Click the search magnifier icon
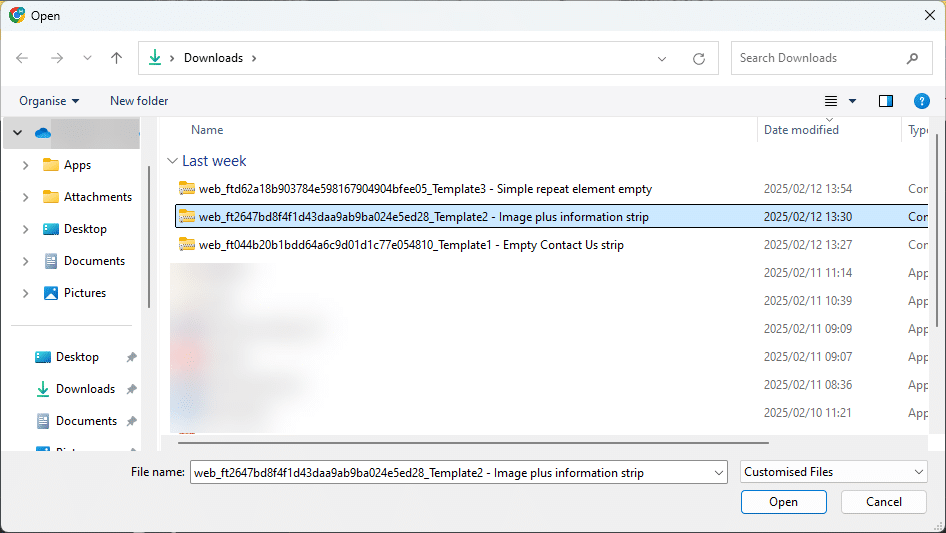Viewport: 946px width, 533px height. pyautogui.click(x=912, y=58)
